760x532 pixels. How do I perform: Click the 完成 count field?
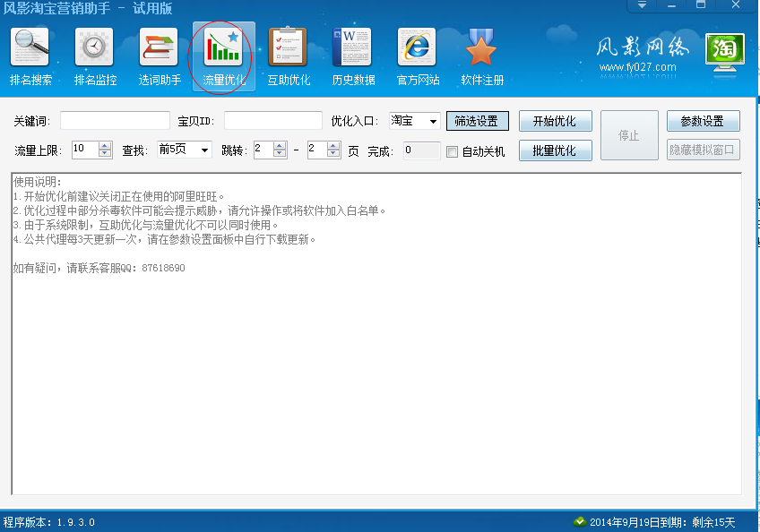click(422, 150)
